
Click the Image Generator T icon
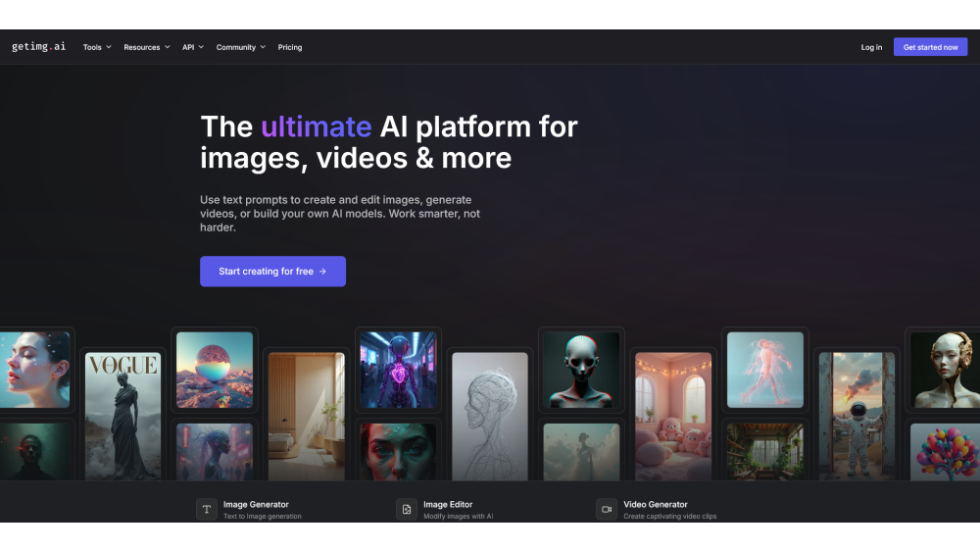206,510
